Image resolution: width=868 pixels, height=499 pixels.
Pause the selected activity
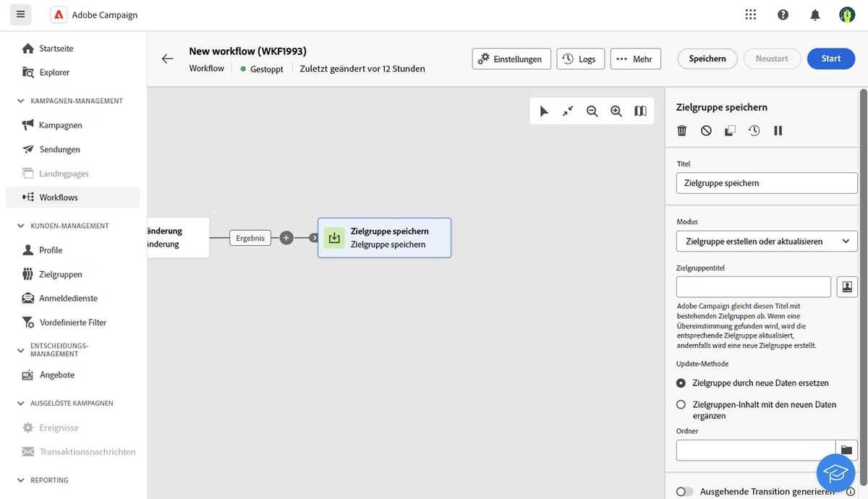point(778,130)
